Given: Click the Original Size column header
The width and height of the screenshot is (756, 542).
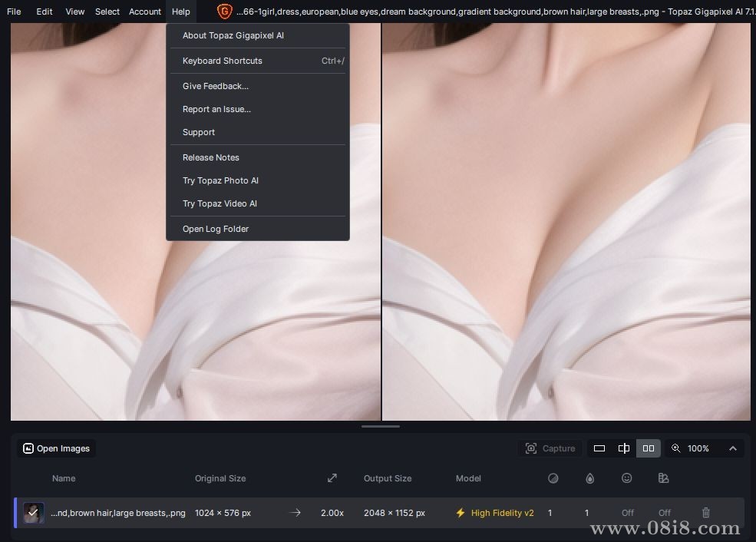Looking at the screenshot, I should [x=220, y=478].
